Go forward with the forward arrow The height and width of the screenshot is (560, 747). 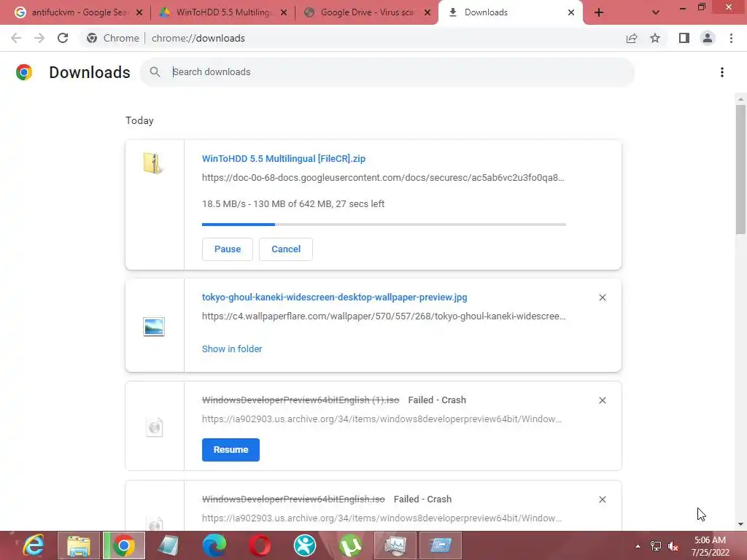tap(39, 38)
